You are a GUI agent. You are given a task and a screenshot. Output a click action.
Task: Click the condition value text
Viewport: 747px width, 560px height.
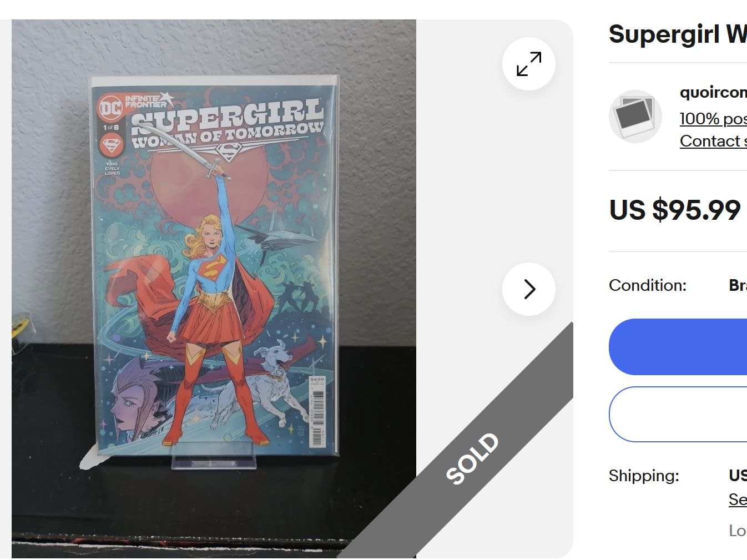[x=738, y=285]
